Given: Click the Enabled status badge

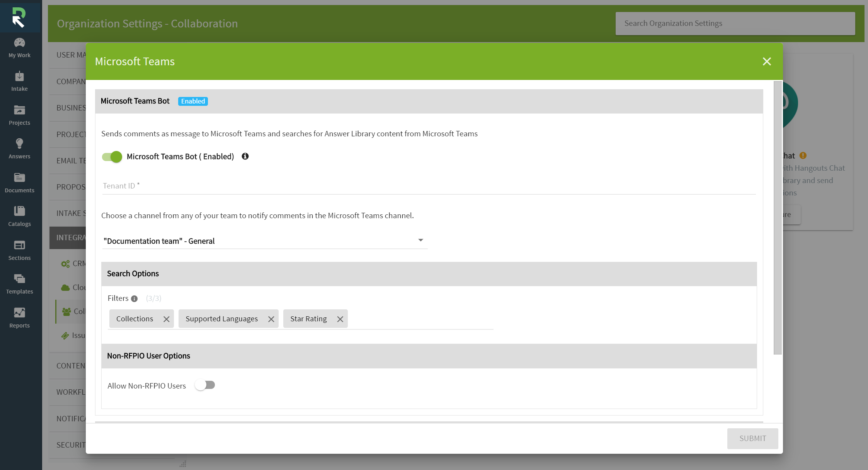Looking at the screenshot, I should [193, 101].
